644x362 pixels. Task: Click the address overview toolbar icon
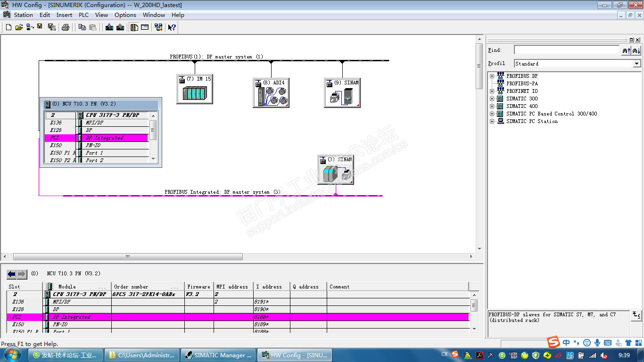pyautogui.click(x=145, y=27)
